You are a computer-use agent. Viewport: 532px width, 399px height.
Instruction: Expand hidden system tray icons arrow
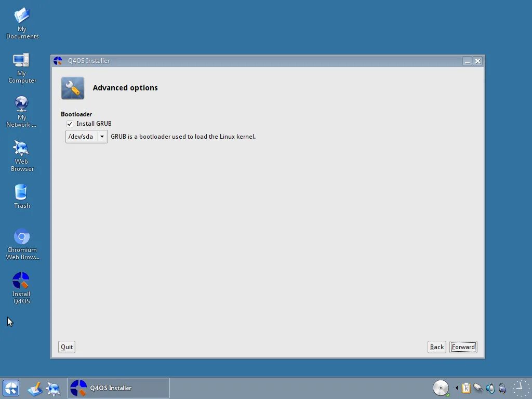point(456,388)
